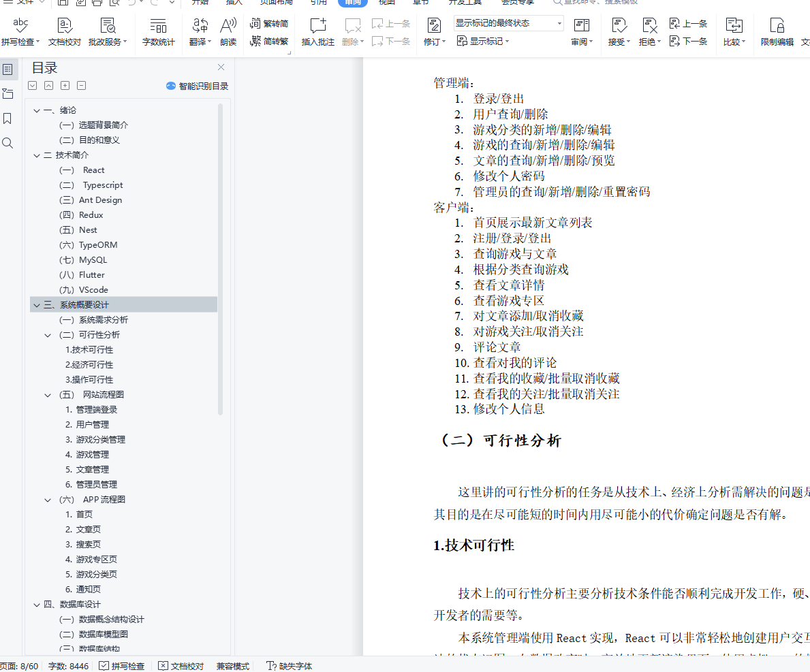The image size is (810, 672).
Task: Go to previous change 上一条 beside 接受
Action: (688, 23)
